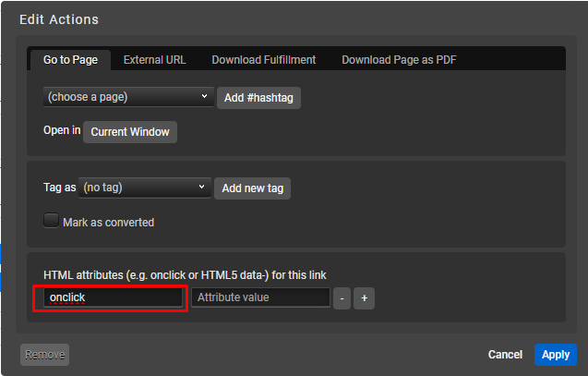Click the HTML attributes description text

coord(185,275)
